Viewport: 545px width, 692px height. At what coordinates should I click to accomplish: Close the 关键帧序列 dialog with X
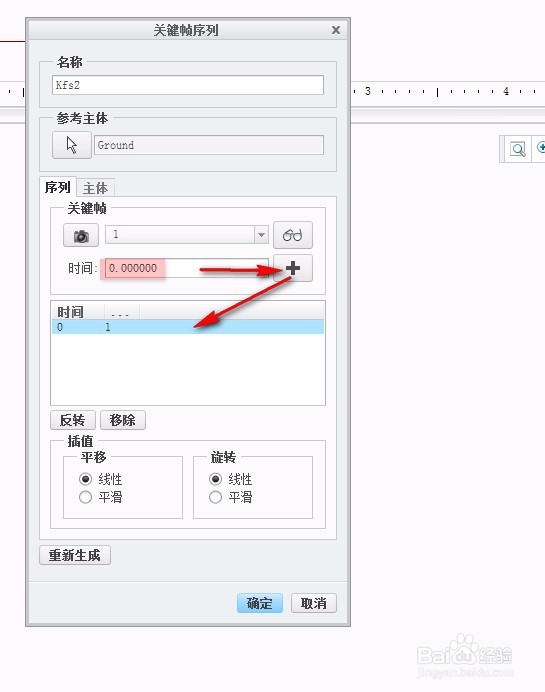pos(336,30)
